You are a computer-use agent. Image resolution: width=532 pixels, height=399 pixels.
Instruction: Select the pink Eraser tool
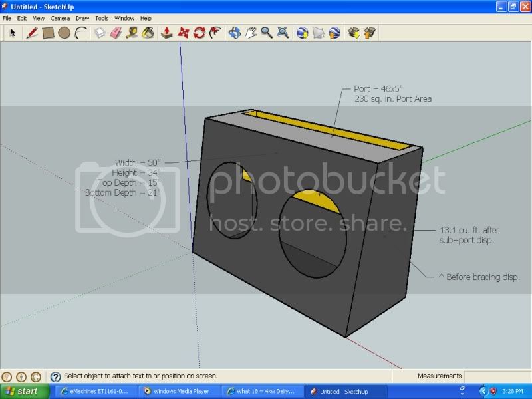[x=116, y=33]
